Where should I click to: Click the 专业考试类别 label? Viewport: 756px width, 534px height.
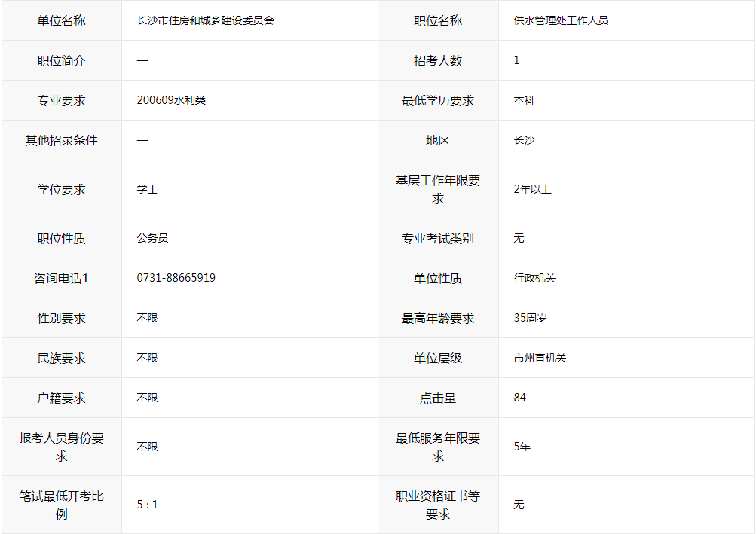438,239
